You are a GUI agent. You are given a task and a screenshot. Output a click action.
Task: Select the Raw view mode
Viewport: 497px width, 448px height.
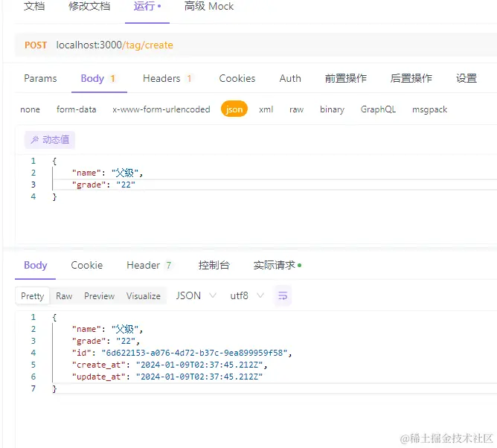pos(64,295)
